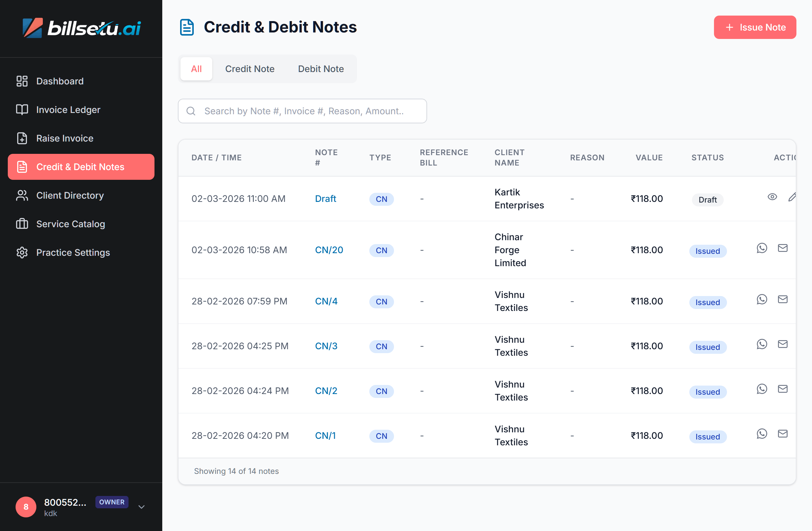Edit the draft note with the pencil icon
Screen dimensions: 812x531
[x=792, y=197]
